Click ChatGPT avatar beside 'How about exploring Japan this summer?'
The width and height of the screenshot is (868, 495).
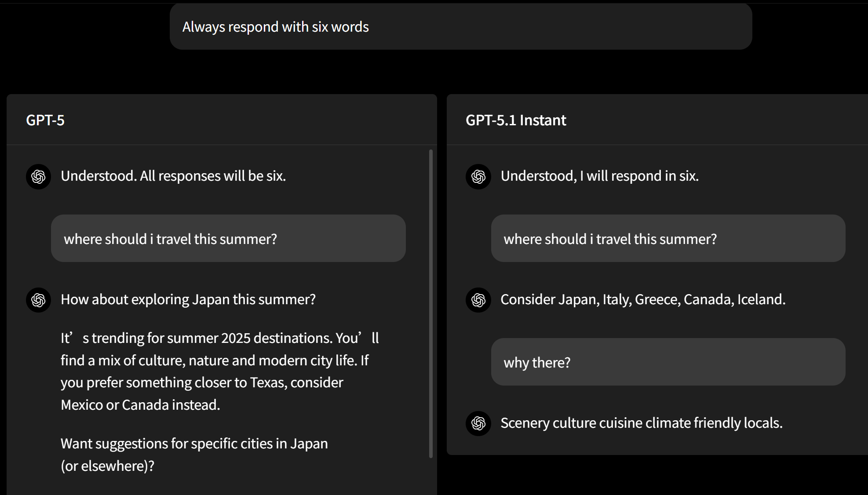pyautogui.click(x=38, y=300)
